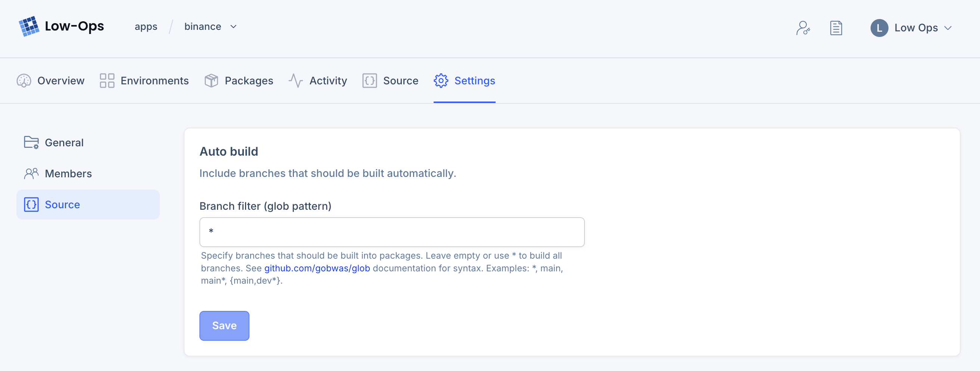Viewport: 980px width, 371px height.
Task: Open the apps breadcrumb link
Action: 146,26
